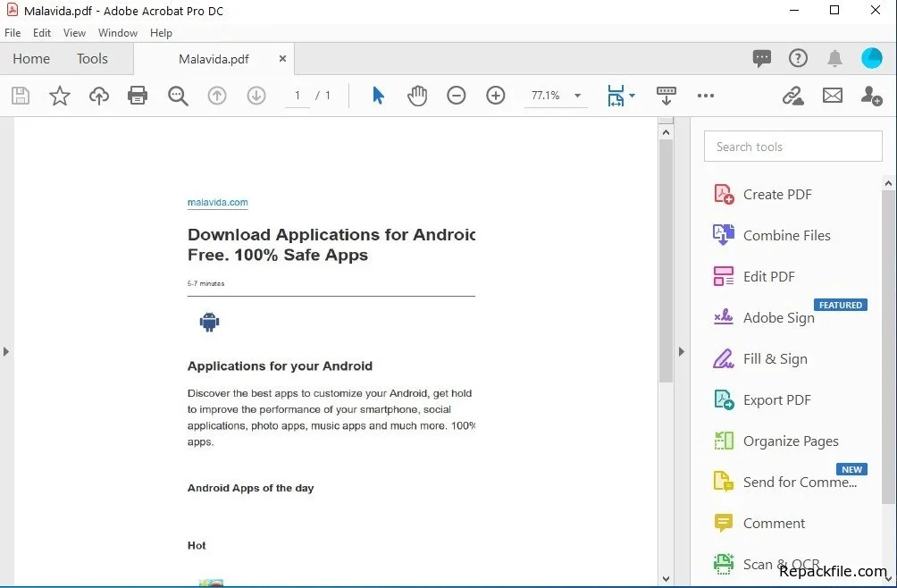This screenshot has width=897, height=588.
Task: Open the Edit menu
Action: pyautogui.click(x=42, y=32)
